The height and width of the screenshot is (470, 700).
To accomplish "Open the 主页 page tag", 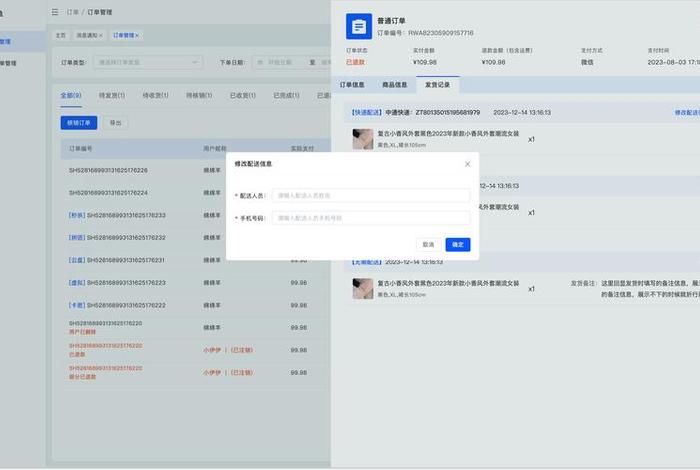I will pyautogui.click(x=61, y=35).
